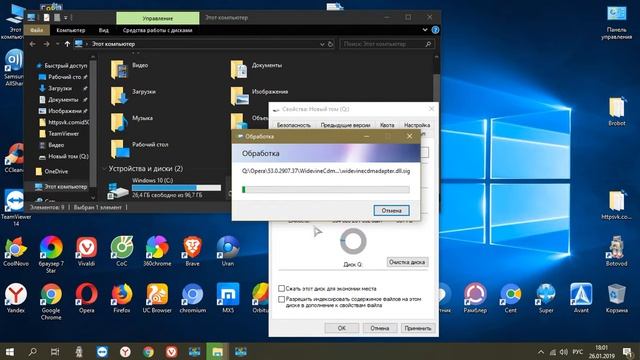Open the Brobot folder on desktop
The image size is (640, 360).
tap(616, 111)
